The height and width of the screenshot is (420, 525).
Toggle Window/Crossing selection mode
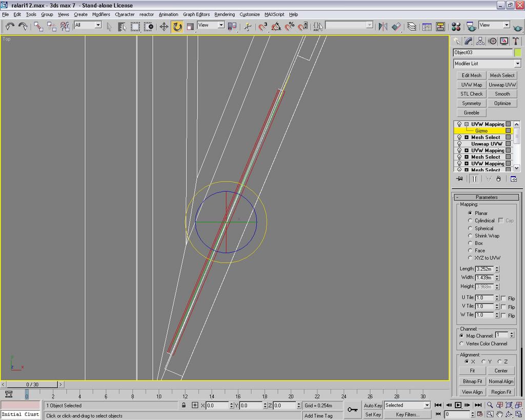148,27
